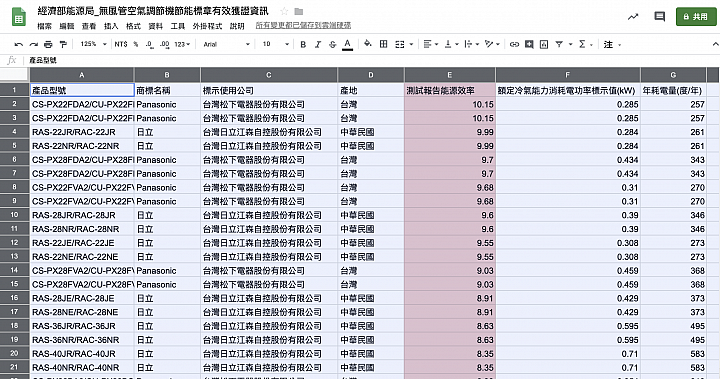This screenshot has height=379, width=720.
Task: Click the redo arrow
Action: (34, 45)
